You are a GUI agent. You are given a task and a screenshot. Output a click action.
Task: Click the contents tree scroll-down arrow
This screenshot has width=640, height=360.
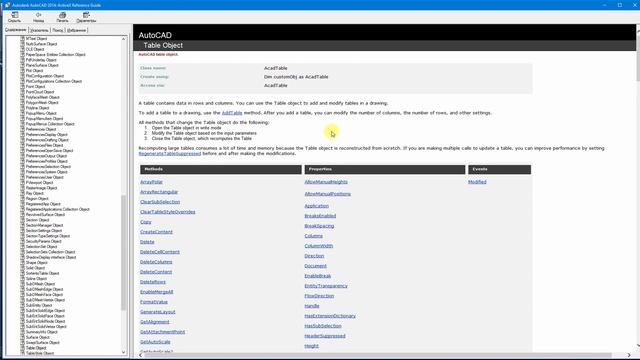point(124,352)
